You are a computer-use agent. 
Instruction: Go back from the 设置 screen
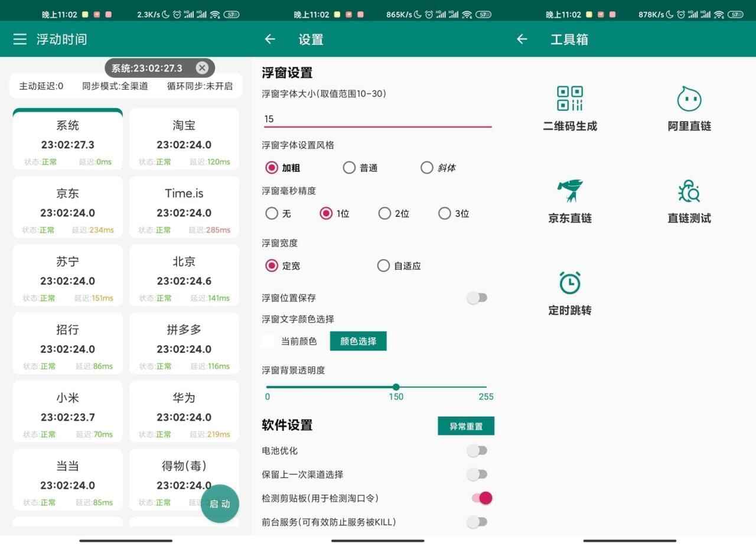(270, 39)
